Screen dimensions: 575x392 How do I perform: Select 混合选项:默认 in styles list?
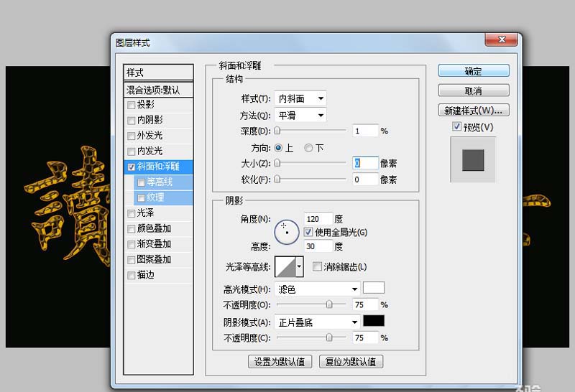(158, 90)
